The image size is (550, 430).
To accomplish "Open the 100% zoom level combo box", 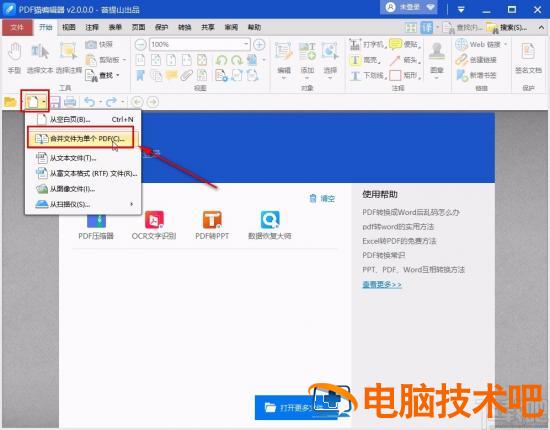I will (200, 45).
